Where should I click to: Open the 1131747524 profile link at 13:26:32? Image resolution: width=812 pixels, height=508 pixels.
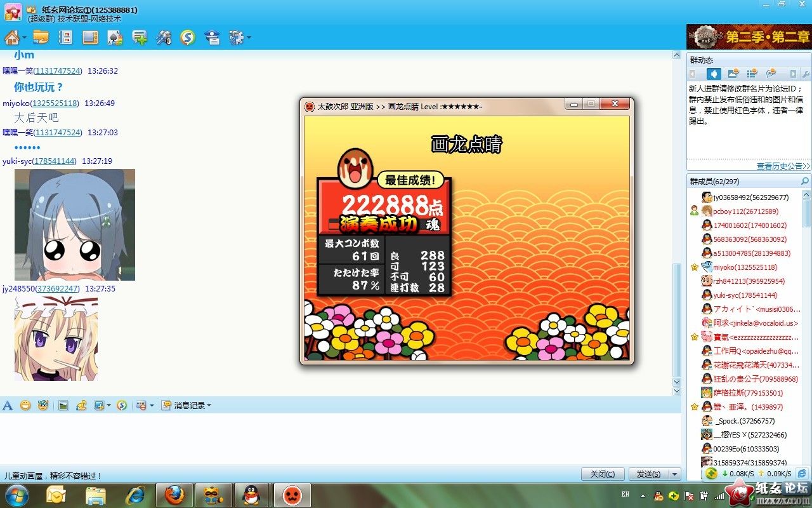tap(58, 71)
